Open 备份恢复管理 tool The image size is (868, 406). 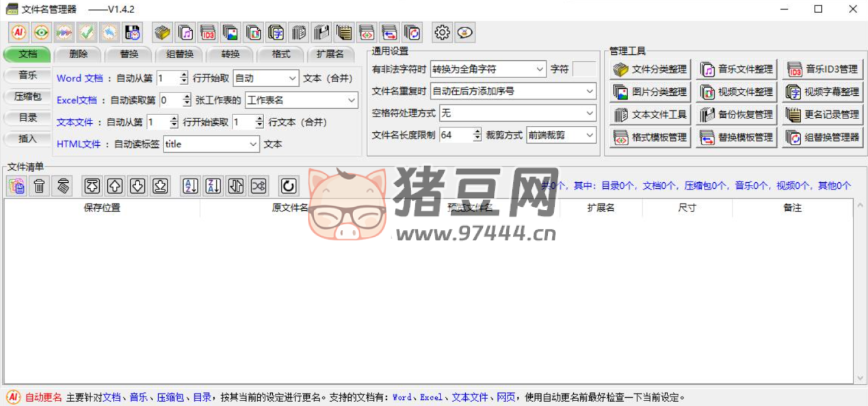[x=737, y=114]
